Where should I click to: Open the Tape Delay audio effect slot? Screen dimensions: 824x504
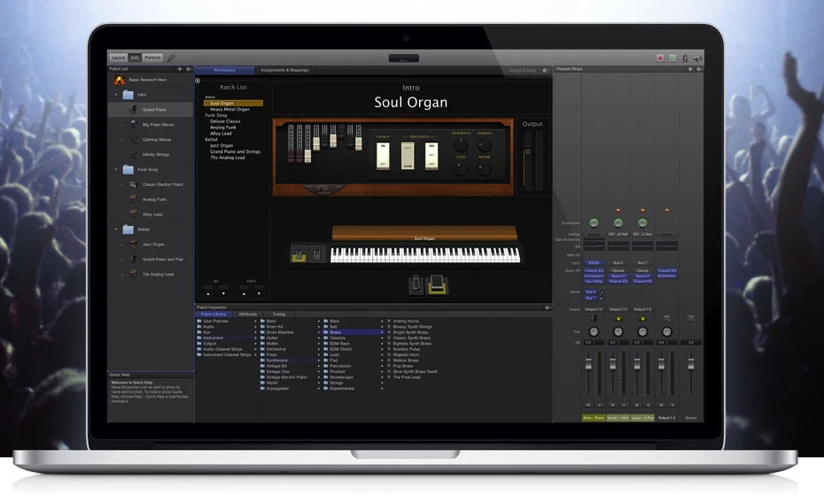pyautogui.click(x=594, y=281)
